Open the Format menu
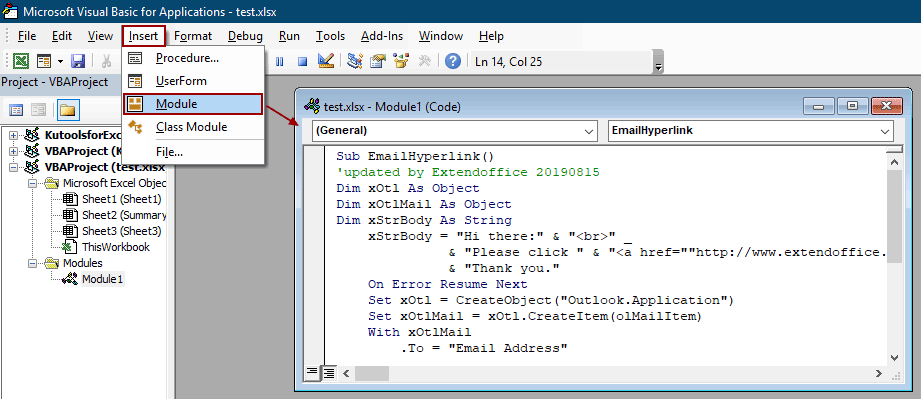The height and width of the screenshot is (399, 921). point(193,36)
